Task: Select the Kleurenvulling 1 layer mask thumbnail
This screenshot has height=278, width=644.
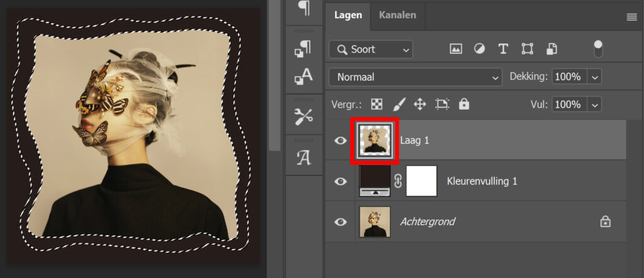Action: click(x=422, y=181)
